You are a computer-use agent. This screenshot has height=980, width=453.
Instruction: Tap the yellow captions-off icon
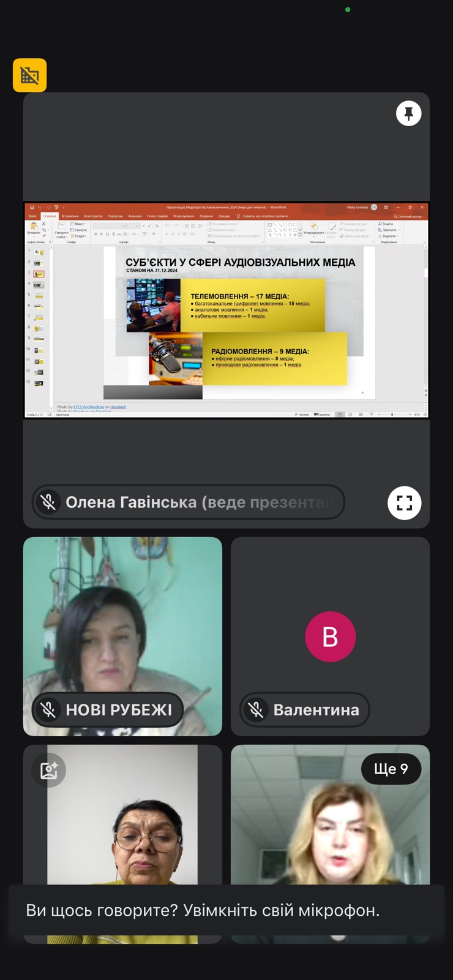(x=29, y=75)
